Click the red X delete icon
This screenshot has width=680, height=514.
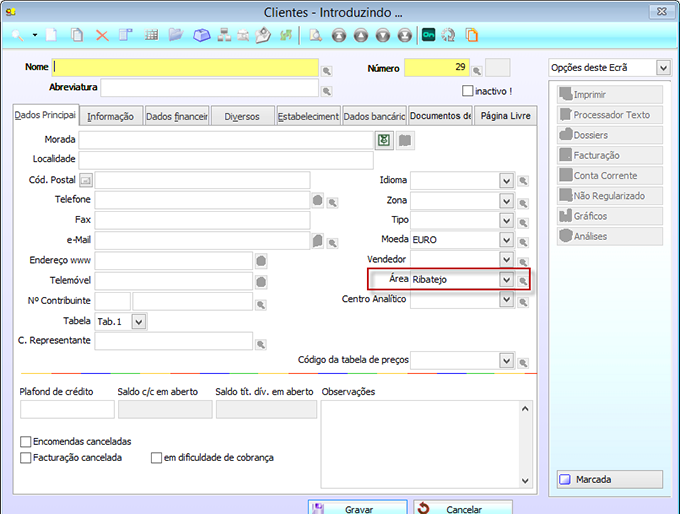coord(102,35)
